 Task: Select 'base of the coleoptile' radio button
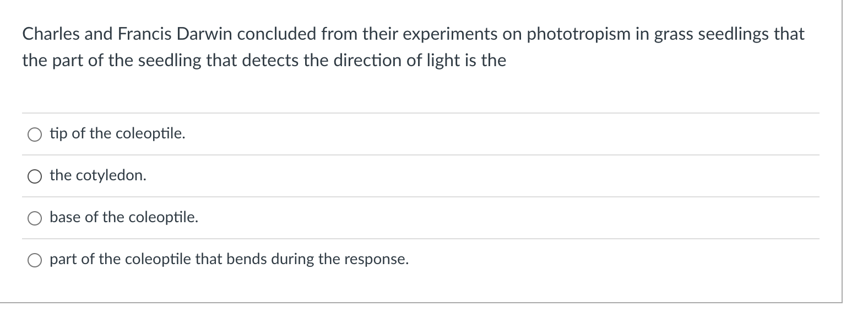point(34,217)
